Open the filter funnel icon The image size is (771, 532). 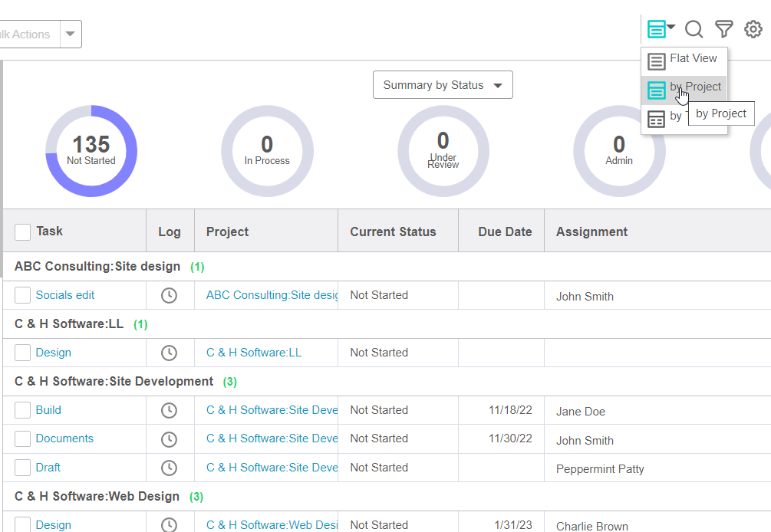(x=723, y=29)
